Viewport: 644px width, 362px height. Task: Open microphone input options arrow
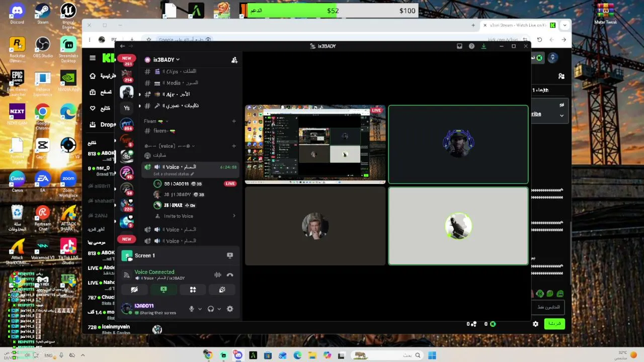(200, 309)
